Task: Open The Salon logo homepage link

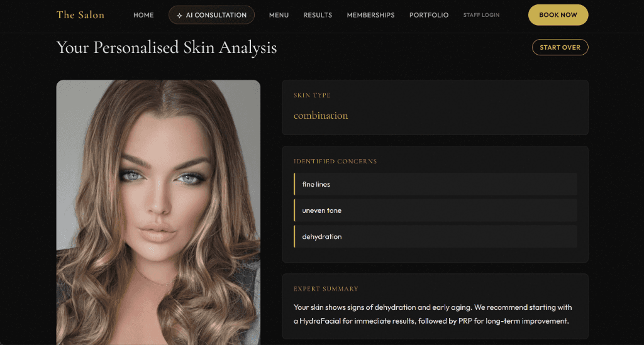Action: pos(80,15)
